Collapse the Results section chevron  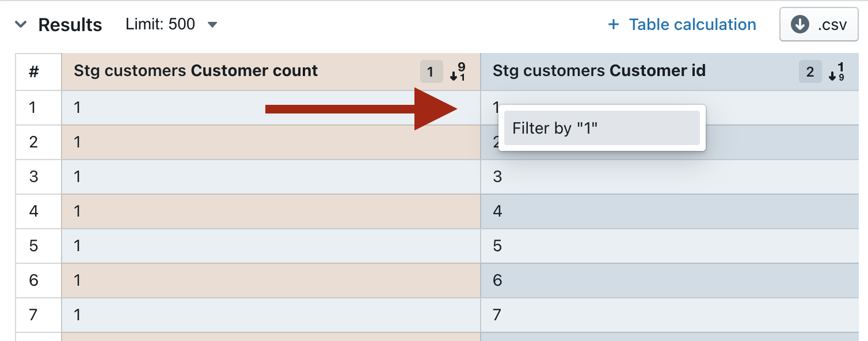coord(21,24)
